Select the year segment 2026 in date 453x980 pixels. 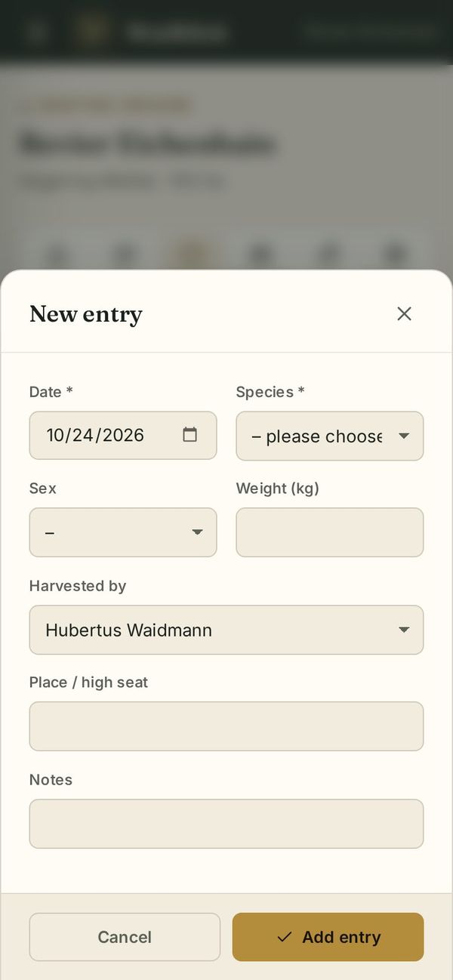[123, 435]
